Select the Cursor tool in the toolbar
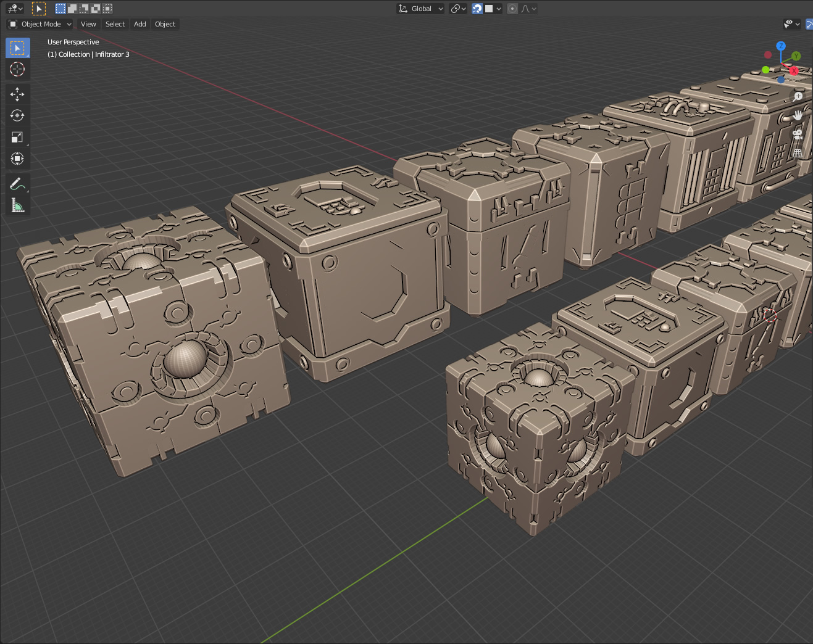 pyautogui.click(x=17, y=69)
